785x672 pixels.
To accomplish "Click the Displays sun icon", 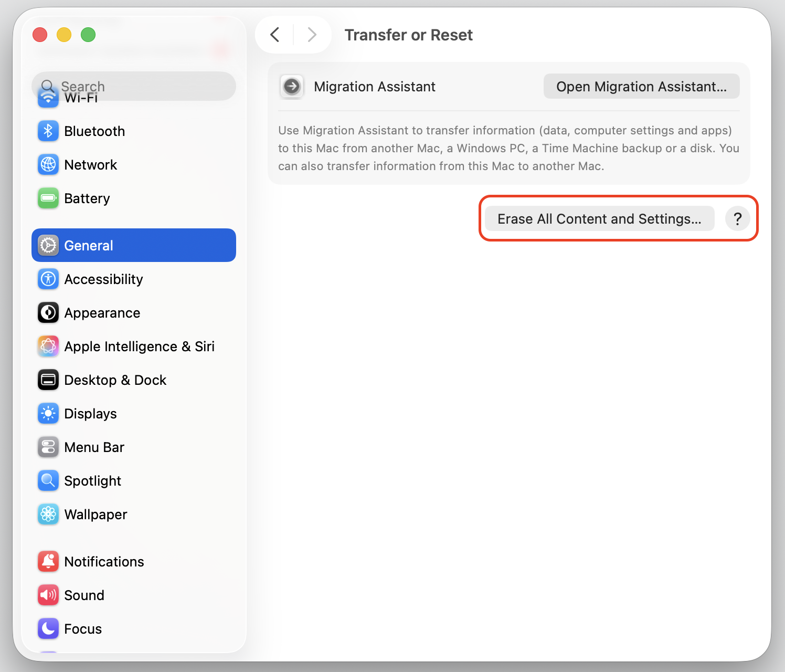I will [x=48, y=414].
